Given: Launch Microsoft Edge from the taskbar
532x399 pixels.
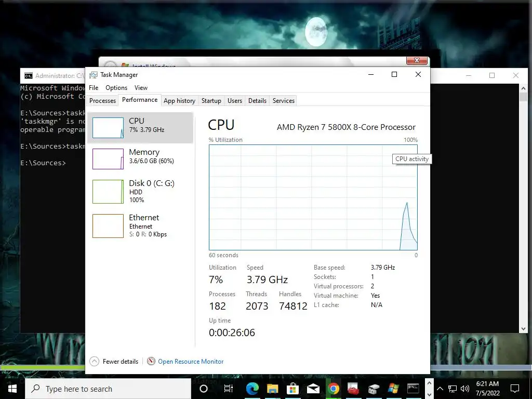Looking at the screenshot, I should coord(252,389).
